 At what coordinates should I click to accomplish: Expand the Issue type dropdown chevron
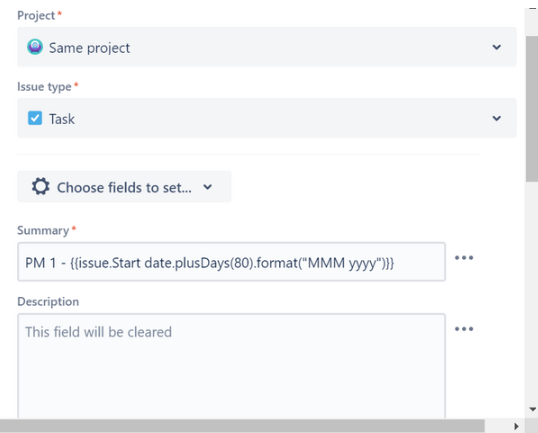click(496, 118)
